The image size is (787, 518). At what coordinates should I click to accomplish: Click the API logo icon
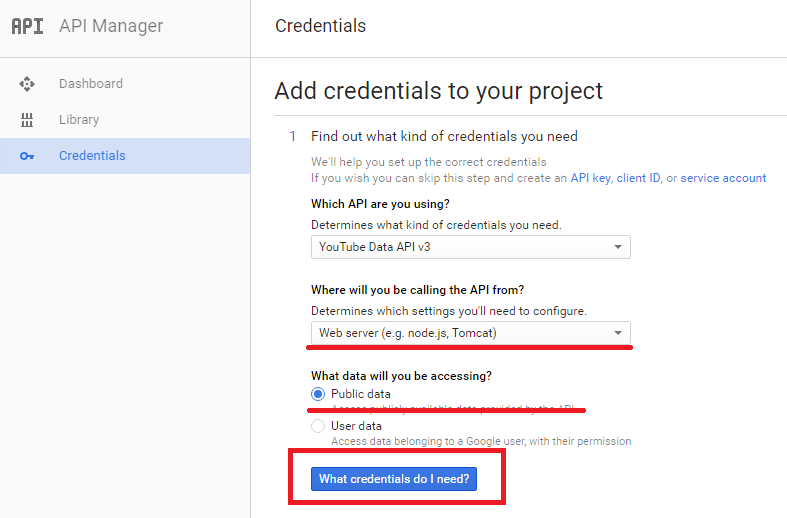pyautogui.click(x=27, y=26)
